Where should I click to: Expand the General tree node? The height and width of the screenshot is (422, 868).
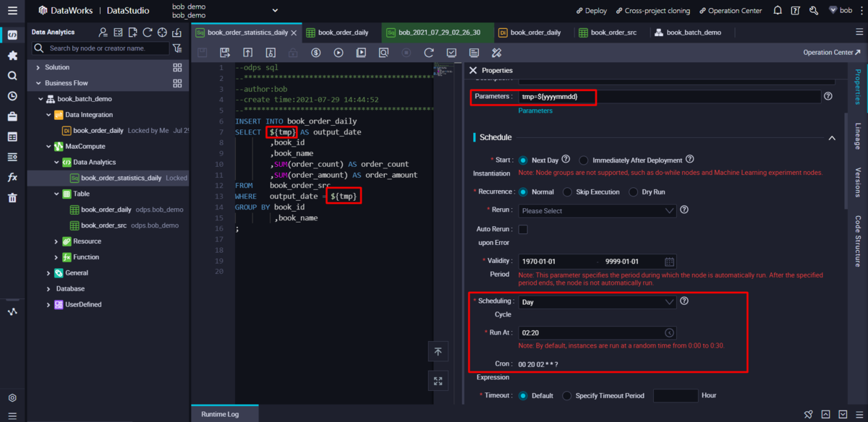(49, 273)
